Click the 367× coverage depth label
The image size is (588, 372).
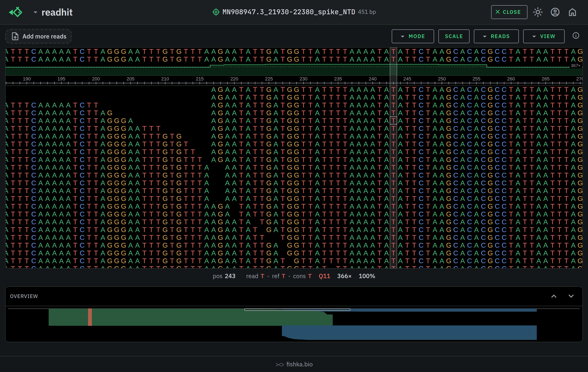575,66
